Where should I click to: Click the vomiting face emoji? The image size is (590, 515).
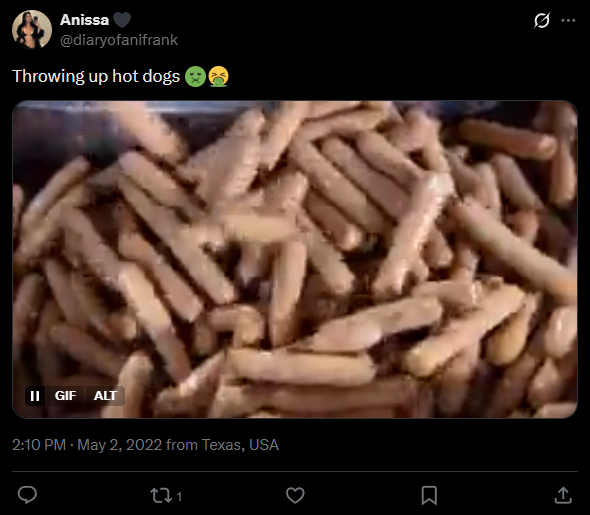(x=218, y=76)
